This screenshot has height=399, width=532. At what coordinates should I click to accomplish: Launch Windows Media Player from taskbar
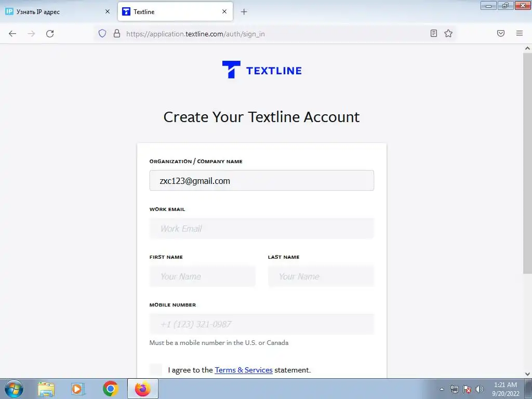78,389
